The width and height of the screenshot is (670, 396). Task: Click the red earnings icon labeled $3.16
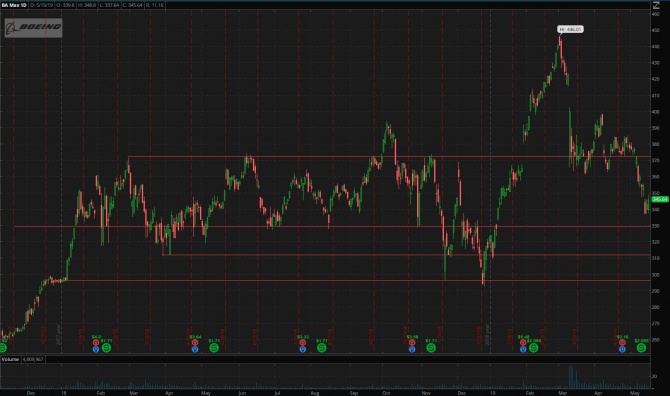622,343
